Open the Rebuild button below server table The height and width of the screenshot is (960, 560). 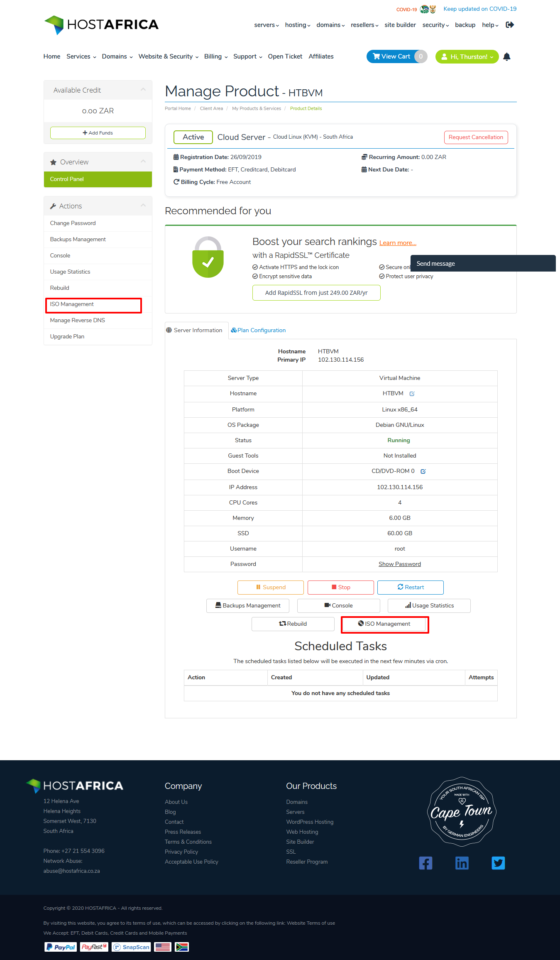[293, 624]
